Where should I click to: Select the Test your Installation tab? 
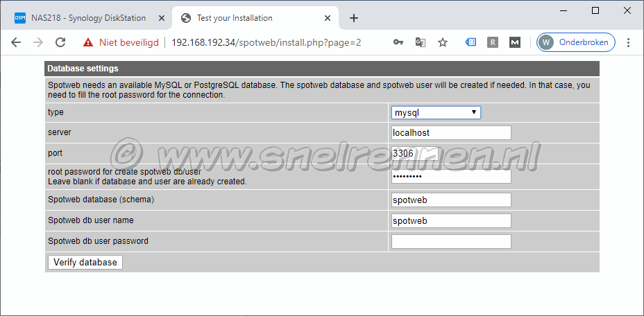(255, 18)
